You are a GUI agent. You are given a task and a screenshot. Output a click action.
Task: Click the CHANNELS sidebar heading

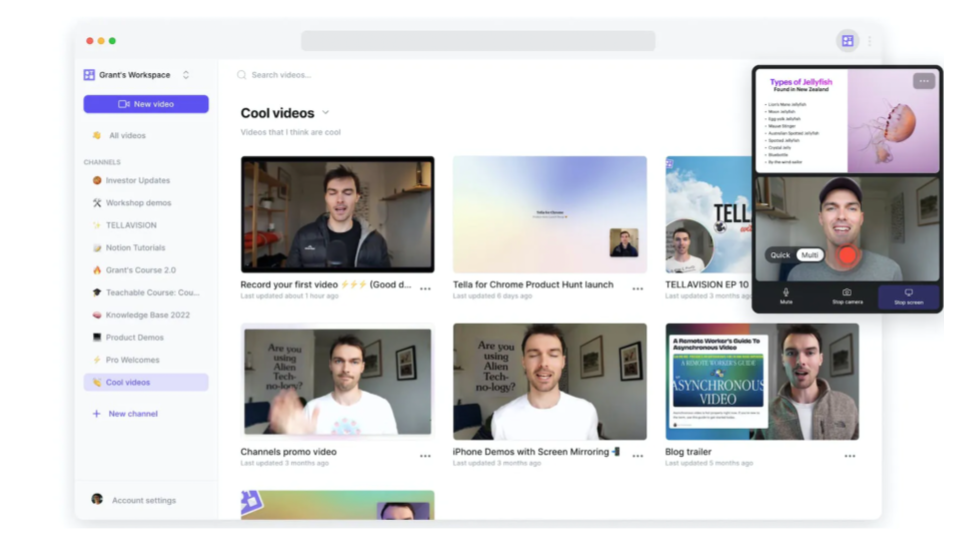point(102,162)
